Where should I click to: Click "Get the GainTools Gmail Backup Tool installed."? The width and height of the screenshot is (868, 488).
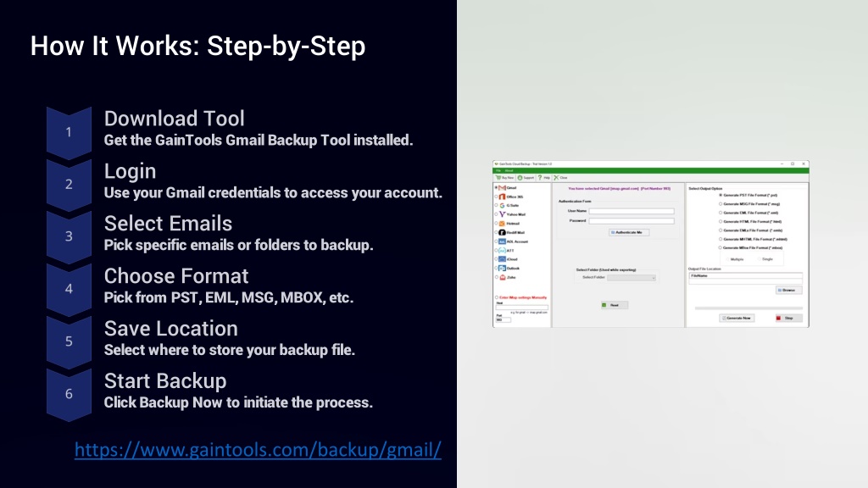[x=259, y=141]
